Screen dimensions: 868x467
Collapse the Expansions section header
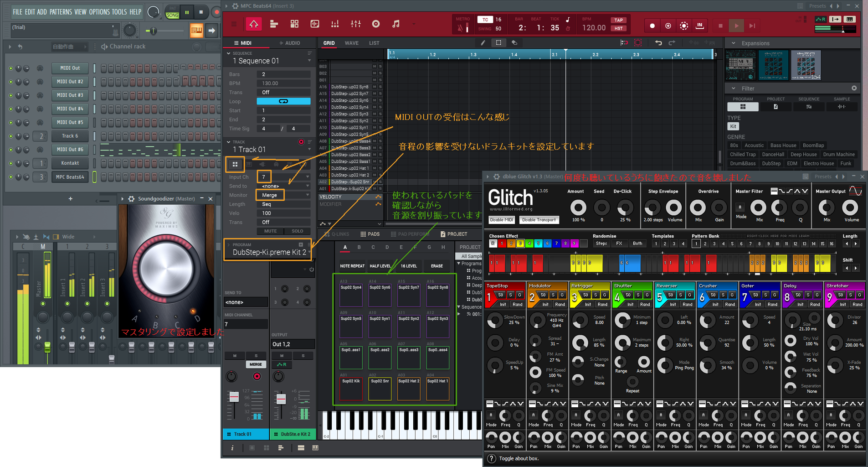click(x=733, y=43)
